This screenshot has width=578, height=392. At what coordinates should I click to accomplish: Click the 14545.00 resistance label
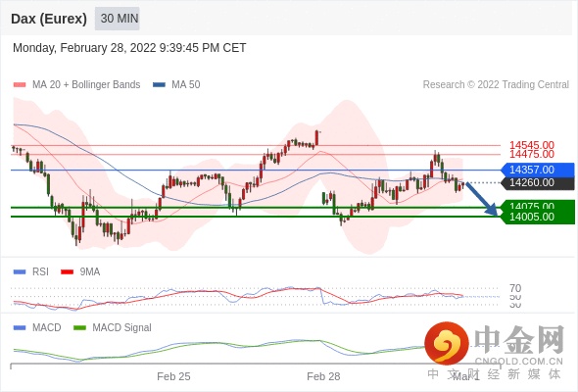[x=532, y=145]
